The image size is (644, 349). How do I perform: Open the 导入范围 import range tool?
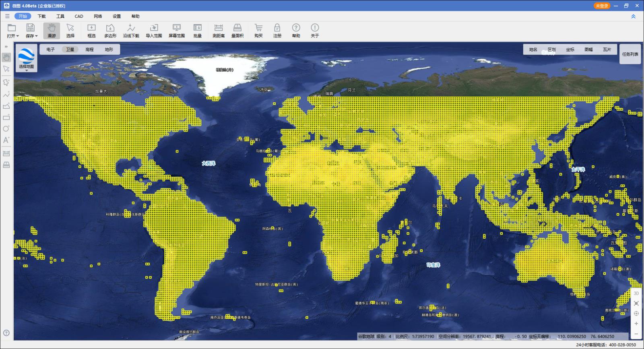154,31
